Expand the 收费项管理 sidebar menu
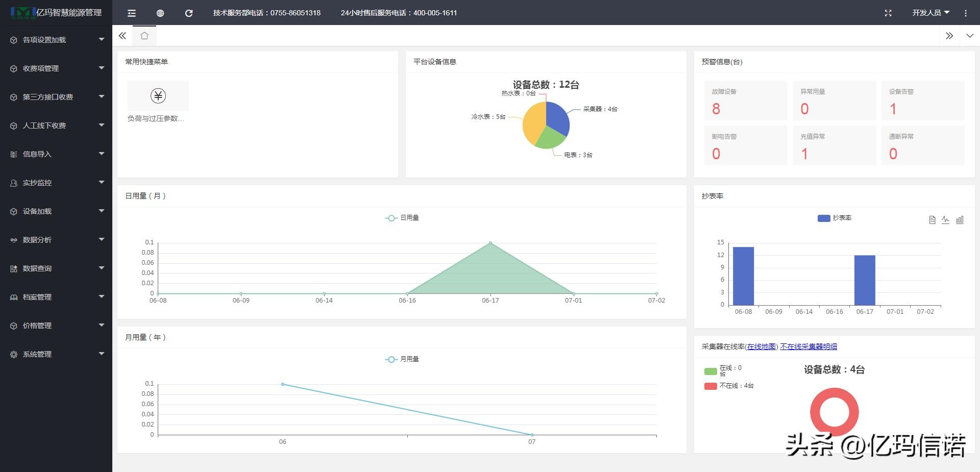 point(56,68)
